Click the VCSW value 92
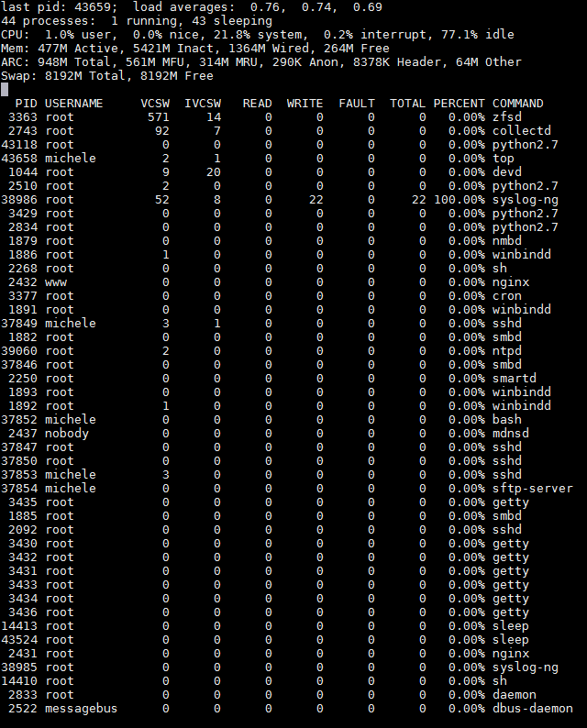587x728 pixels. 162,131
